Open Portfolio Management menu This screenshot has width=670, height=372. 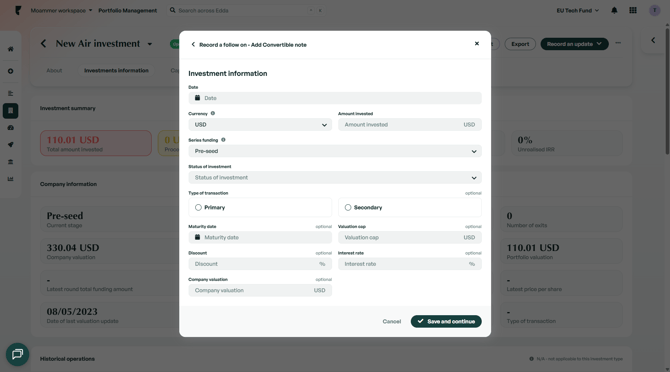[x=128, y=10]
